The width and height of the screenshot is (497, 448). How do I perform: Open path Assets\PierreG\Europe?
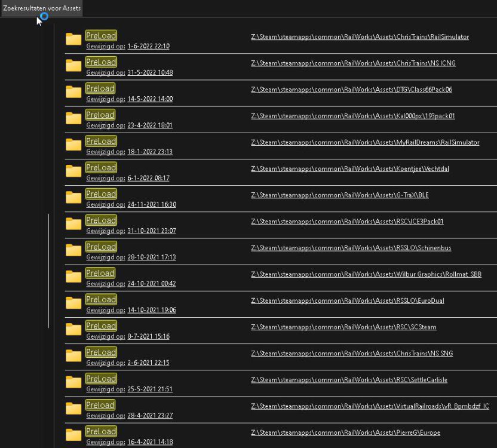[345, 432]
